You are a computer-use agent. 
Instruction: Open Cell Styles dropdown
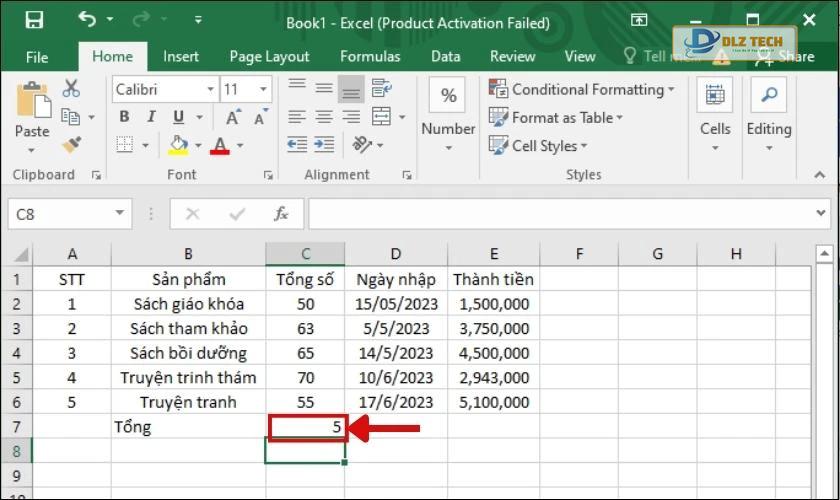[x=538, y=146]
